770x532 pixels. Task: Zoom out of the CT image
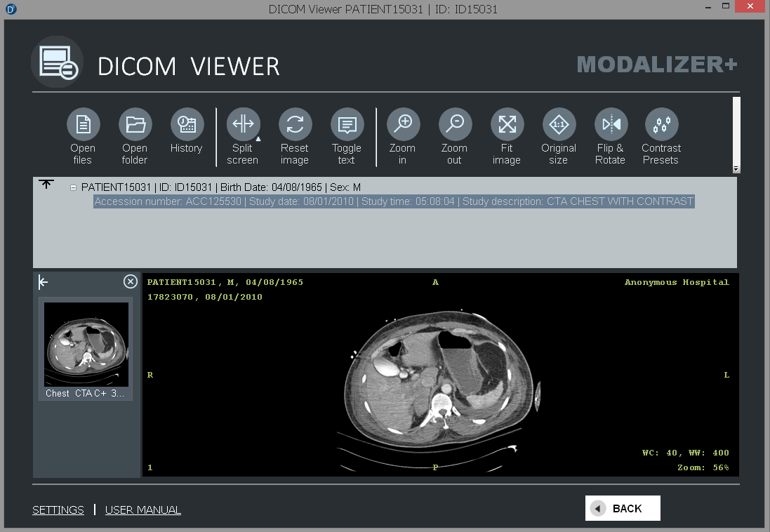pyautogui.click(x=455, y=126)
